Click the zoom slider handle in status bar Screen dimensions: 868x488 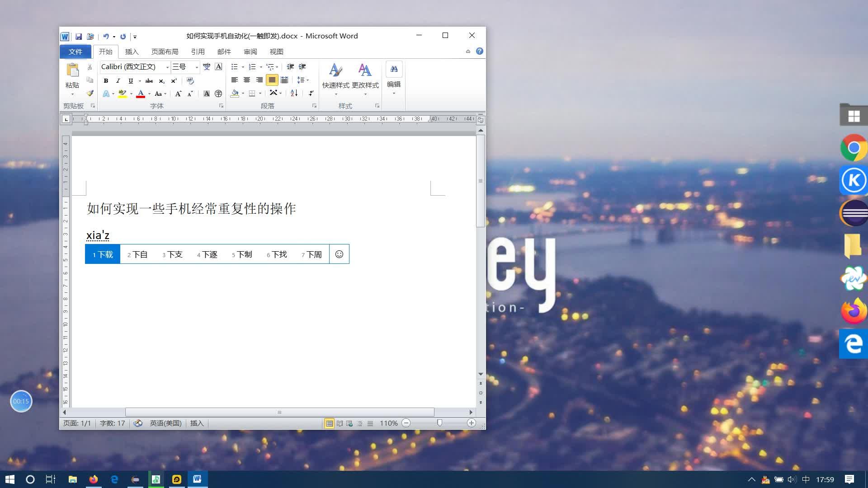tap(439, 423)
